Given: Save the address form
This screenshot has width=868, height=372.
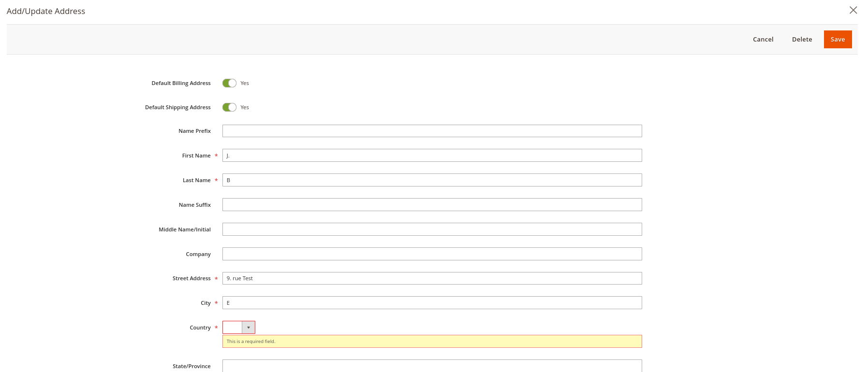Looking at the screenshot, I should pyautogui.click(x=838, y=39).
